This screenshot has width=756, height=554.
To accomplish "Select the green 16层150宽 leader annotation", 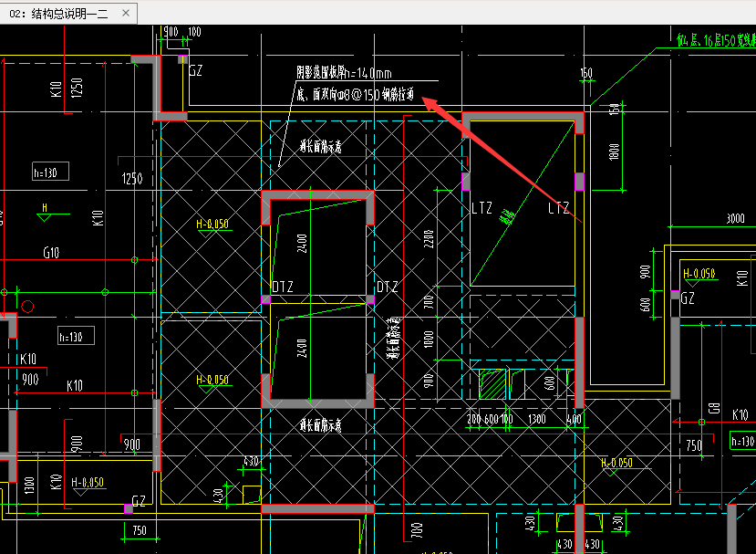I will coord(716,40).
